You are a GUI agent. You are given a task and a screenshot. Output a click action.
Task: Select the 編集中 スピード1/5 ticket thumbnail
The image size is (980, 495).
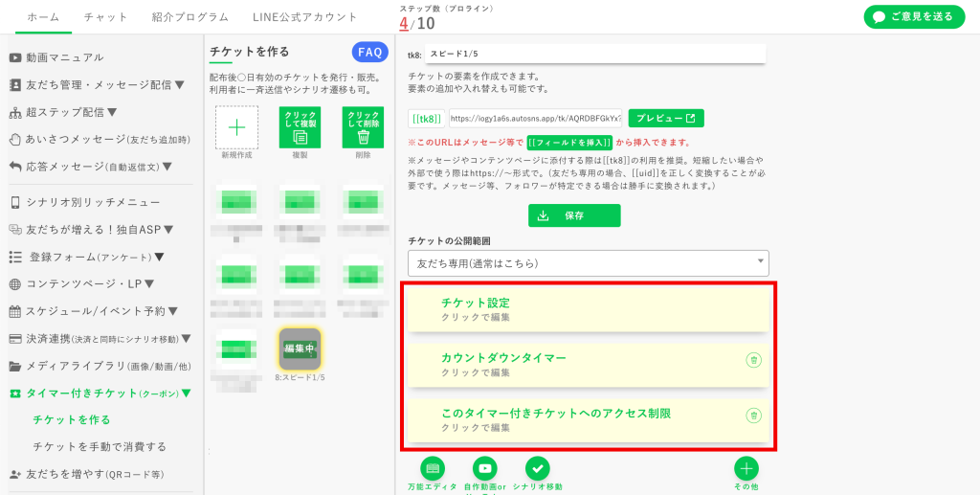(300, 349)
